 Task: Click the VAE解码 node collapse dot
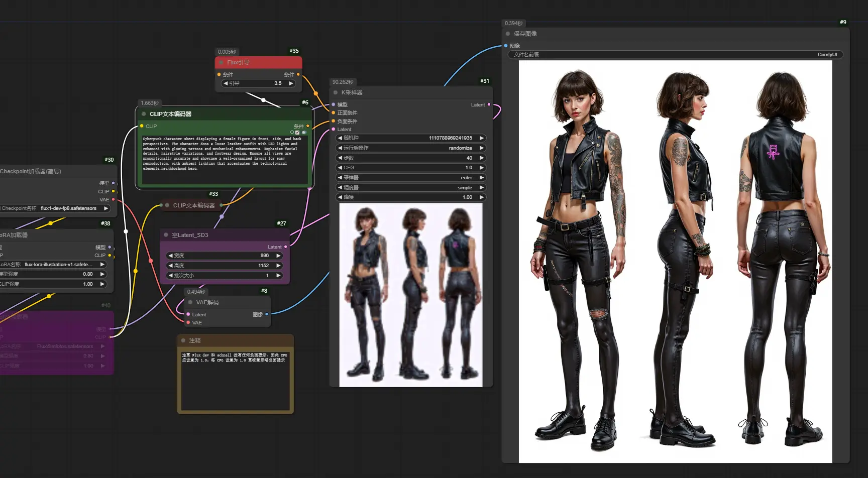[x=190, y=302]
